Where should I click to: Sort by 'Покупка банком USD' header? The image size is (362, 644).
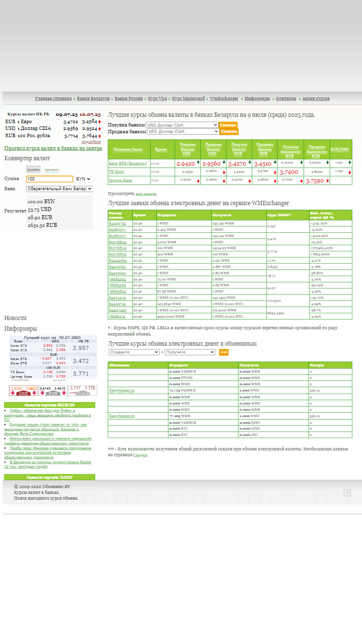[x=187, y=149]
